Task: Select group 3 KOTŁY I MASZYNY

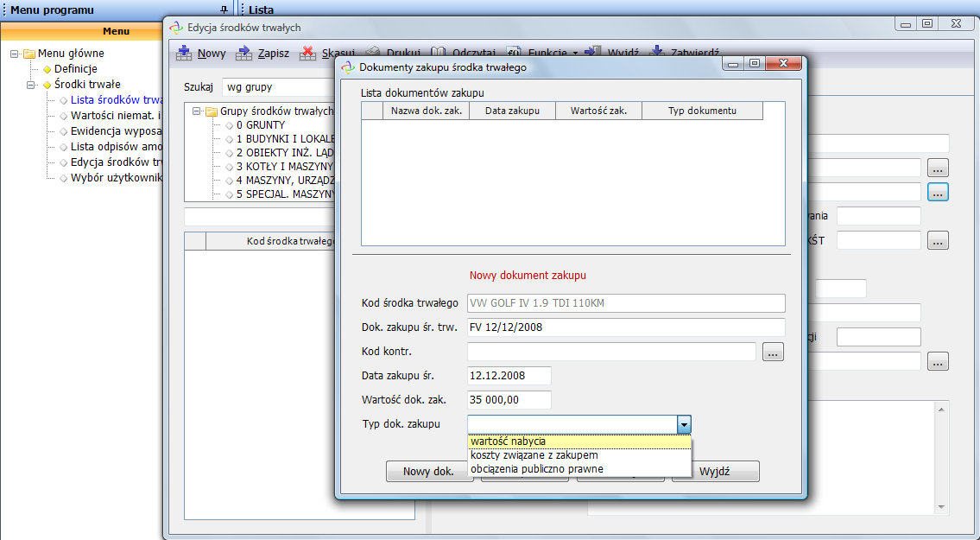Action: click(x=284, y=167)
